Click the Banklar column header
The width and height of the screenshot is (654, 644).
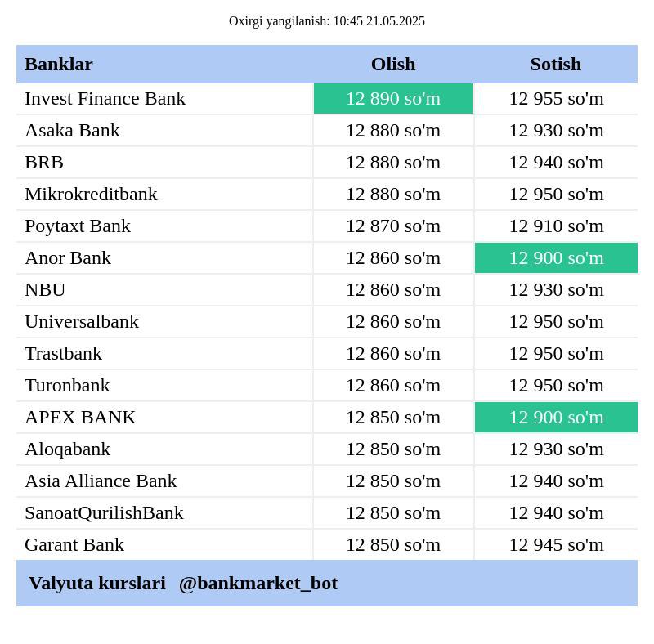point(58,65)
